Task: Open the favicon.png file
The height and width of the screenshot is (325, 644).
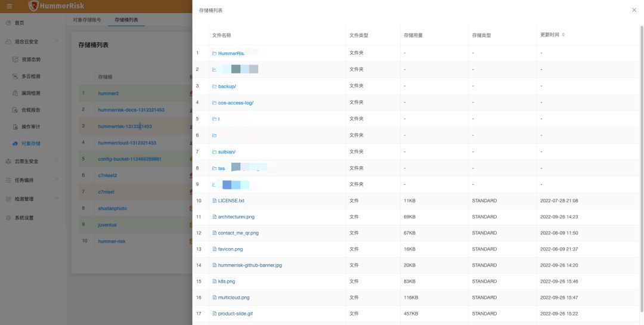Action: [230, 249]
